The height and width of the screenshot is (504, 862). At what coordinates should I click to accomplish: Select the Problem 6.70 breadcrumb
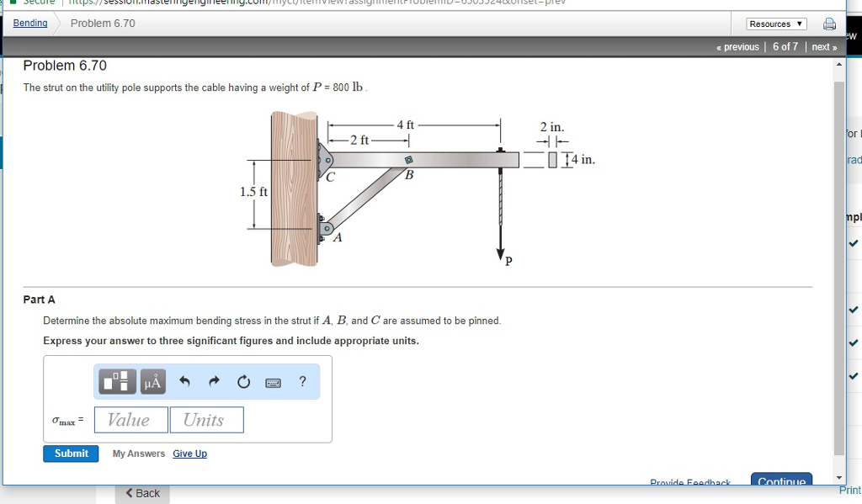[x=103, y=23]
